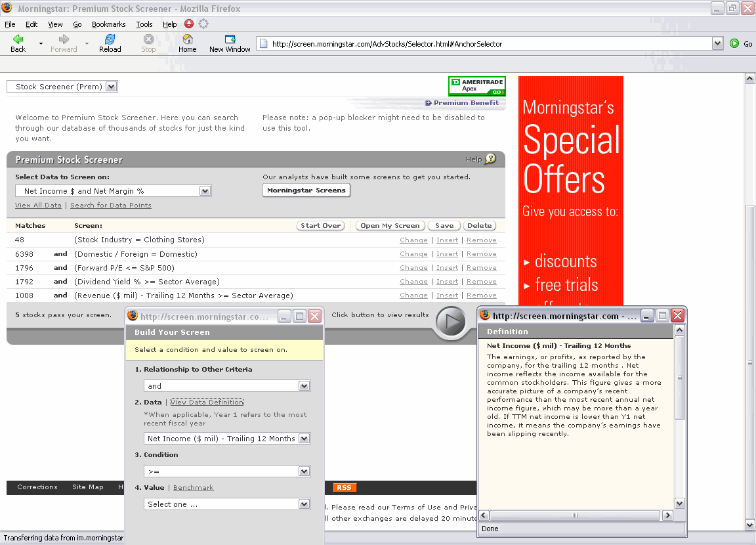The height and width of the screenshot is (545, 756).
Task: Click the TD Ameritrade Apex ad logo
Action: point(477,86)
